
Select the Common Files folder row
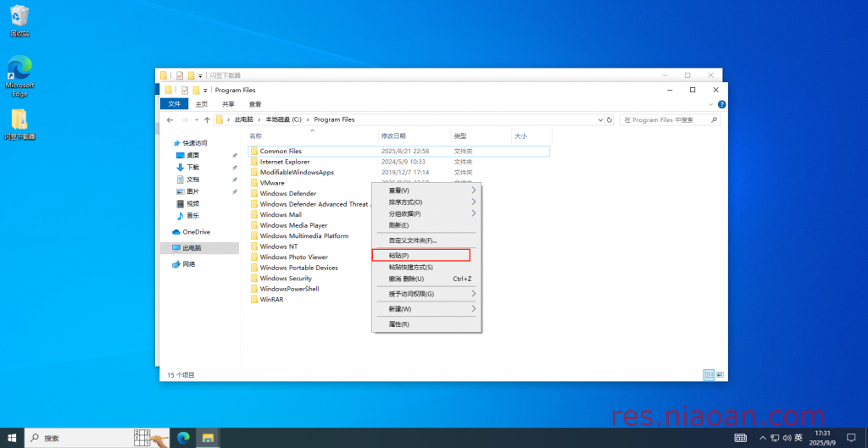(x=398, y=151)
